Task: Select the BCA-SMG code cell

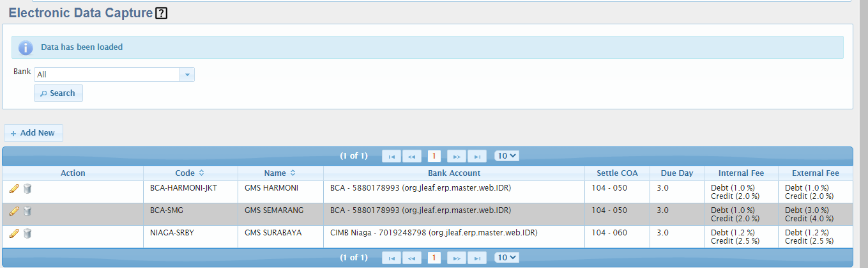Action: pyautogui.click(x=190, y=214)
